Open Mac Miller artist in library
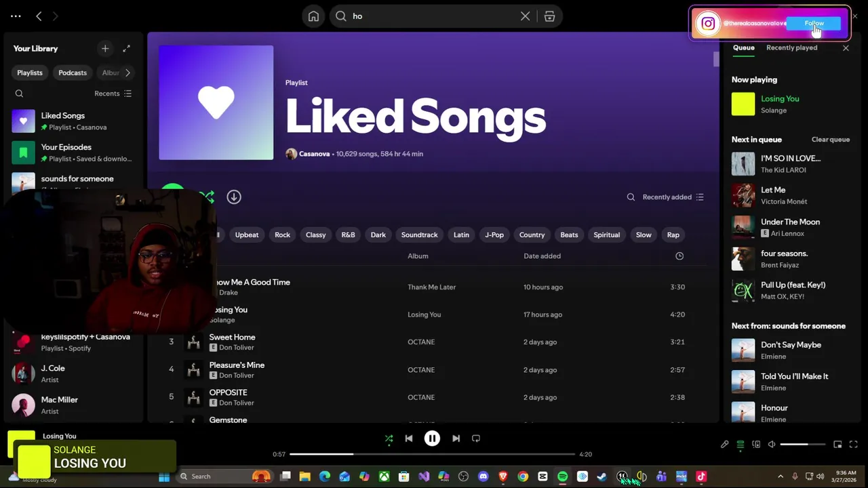 point(73,405)
